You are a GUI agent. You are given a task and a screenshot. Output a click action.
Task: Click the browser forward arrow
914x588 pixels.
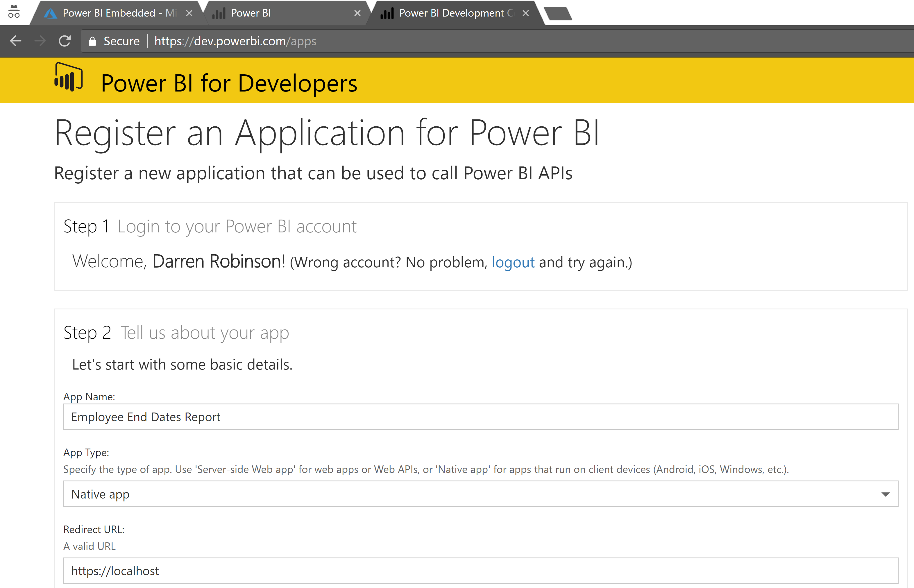tap(40, 41)
